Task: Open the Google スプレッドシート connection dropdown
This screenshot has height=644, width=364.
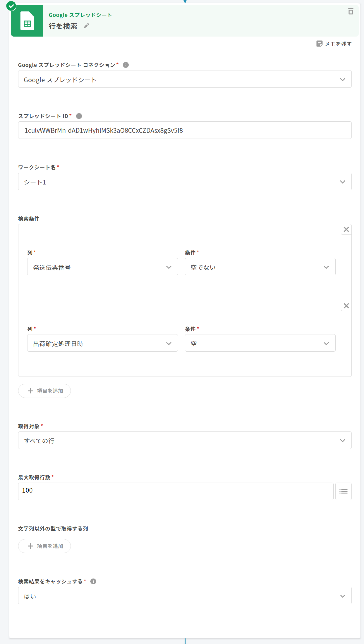Action: pos(185,79)
